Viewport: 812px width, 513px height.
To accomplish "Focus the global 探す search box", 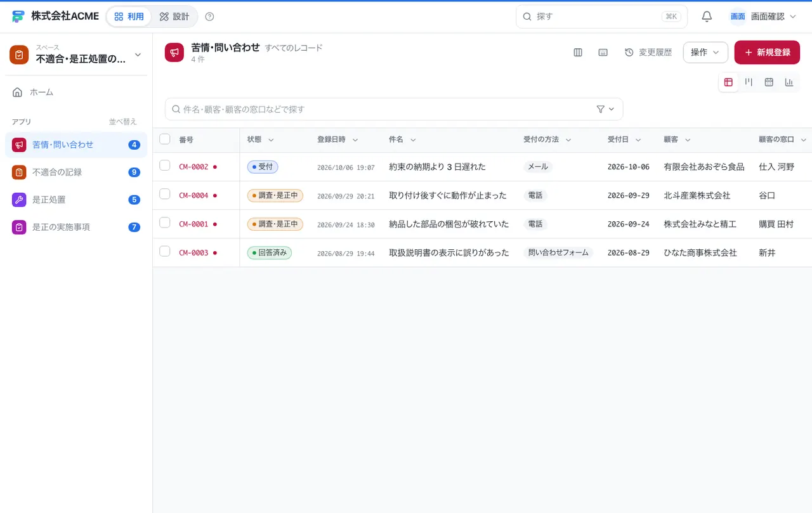I will point(601,16).
